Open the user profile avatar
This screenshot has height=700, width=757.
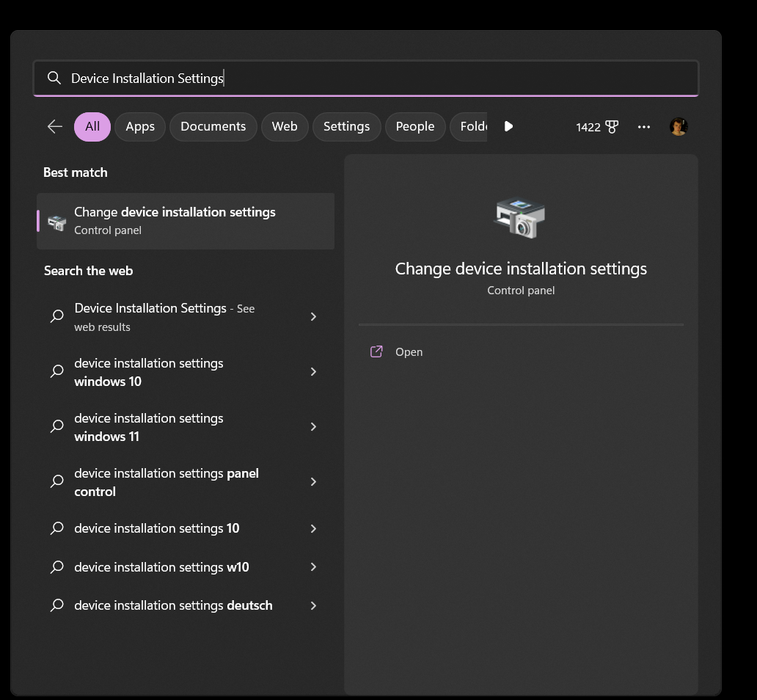pos(679,127)
